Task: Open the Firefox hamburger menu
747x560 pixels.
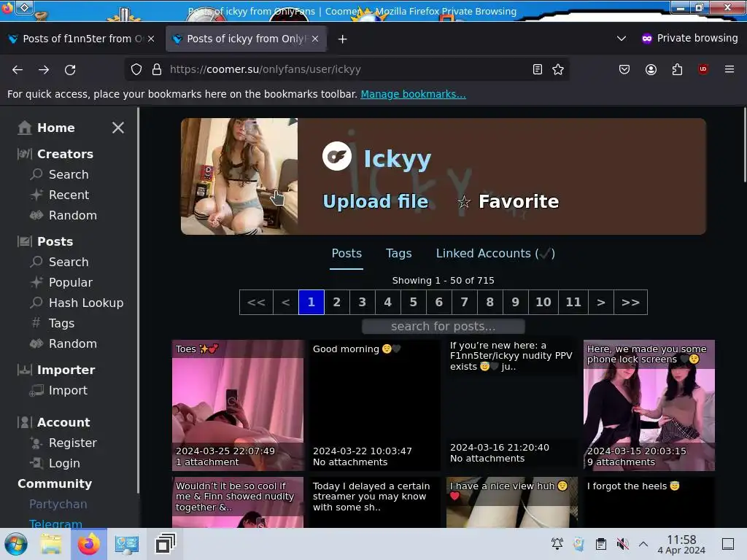Action: tap(729, 69)
